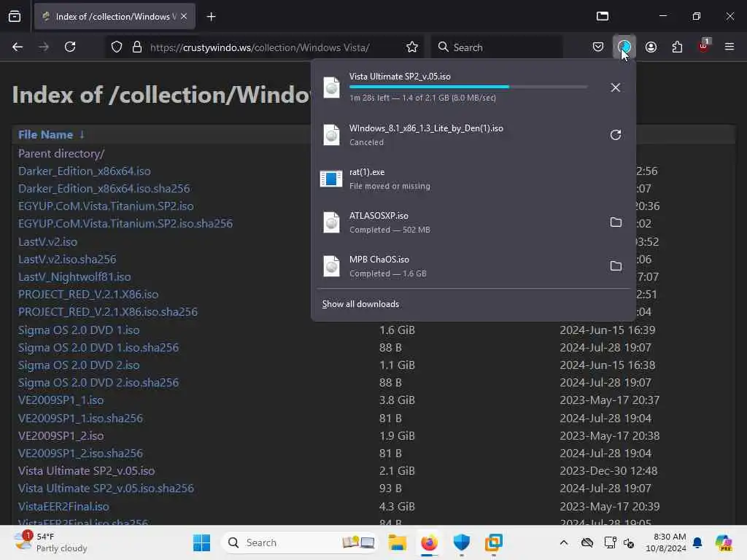
Task: Open the Windows Start menu
Action: pos(201,542)
